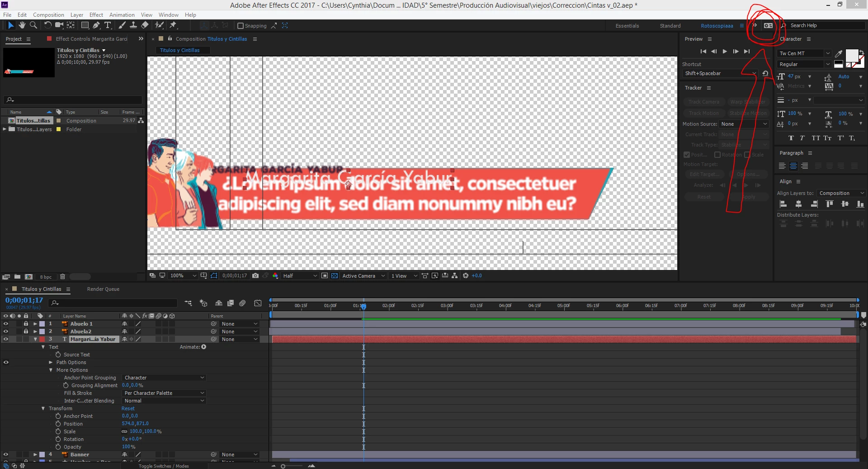Expand the Path Options group
Screen dimensions: 868x469
pyautogui.click(x=51, y=362)
